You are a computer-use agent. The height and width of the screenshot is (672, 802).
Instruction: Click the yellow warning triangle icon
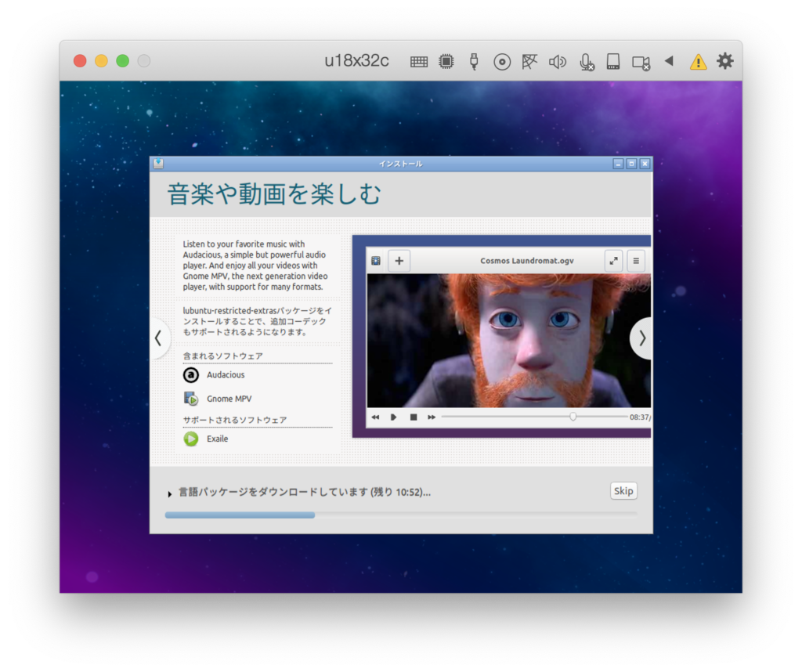tap(698, 62)
